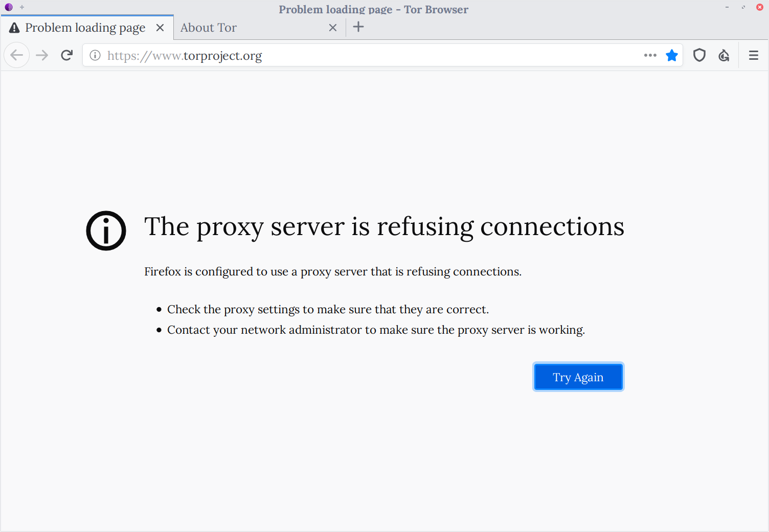The height and width of the screenshot is (532, 769).
Task: Click the Try Again button
Action: click(x=578, y=377)
